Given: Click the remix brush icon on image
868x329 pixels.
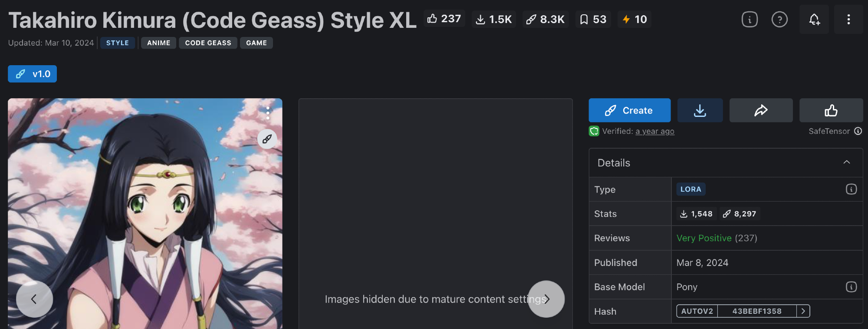Looking at the screenshot, I should [267, 139].
